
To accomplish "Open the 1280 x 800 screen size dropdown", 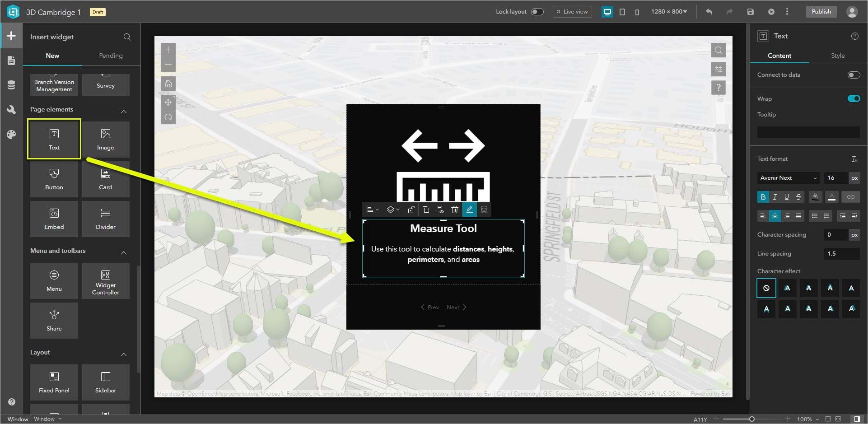I will tap(669, 11).
